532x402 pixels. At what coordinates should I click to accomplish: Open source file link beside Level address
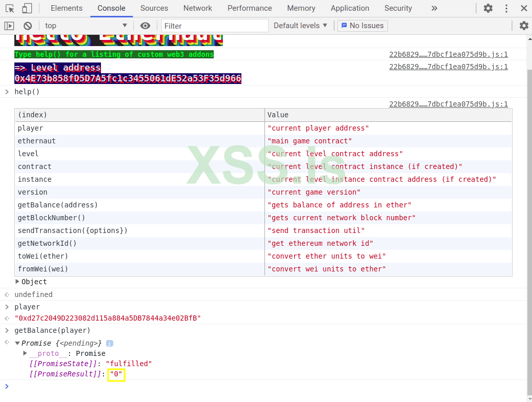pyautogui.click(x=448, y=67)
